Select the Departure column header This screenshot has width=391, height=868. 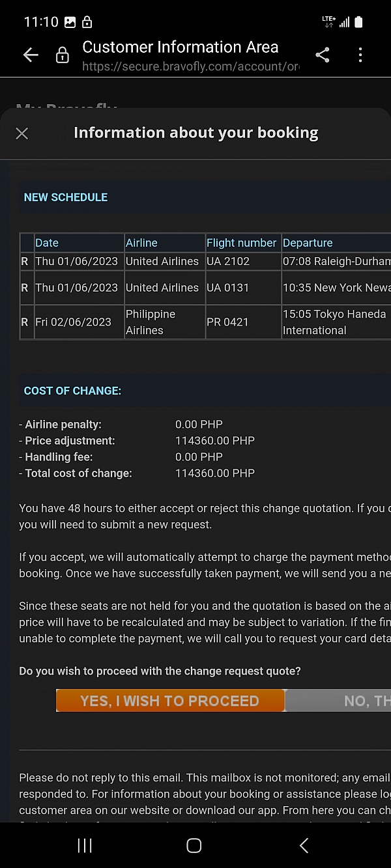point(308,243)
